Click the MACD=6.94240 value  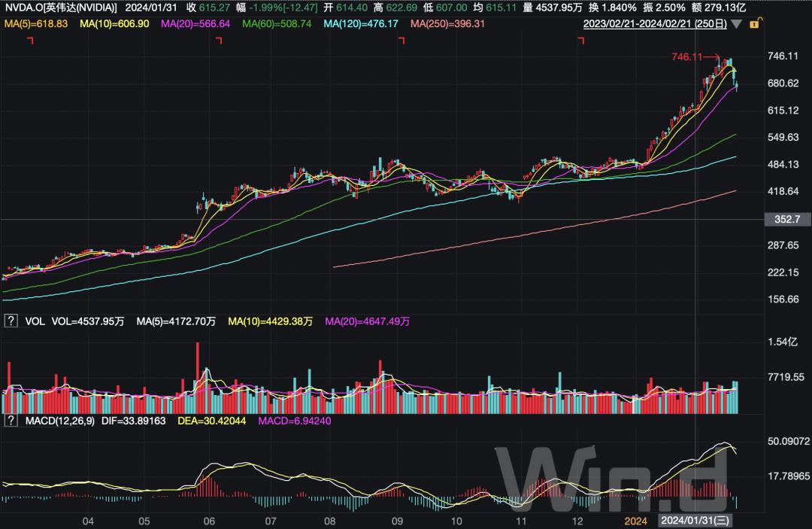(x=295, y=421)
